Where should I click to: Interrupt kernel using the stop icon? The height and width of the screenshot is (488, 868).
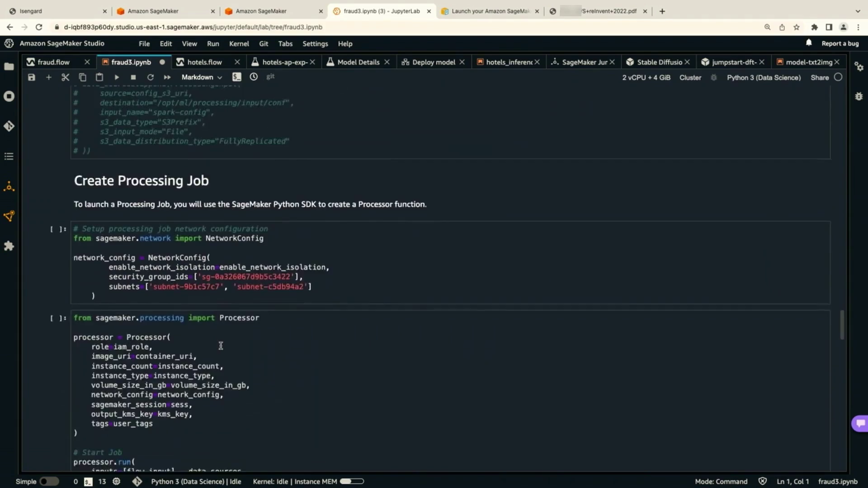pyautogui.click(x=133, y=77)
